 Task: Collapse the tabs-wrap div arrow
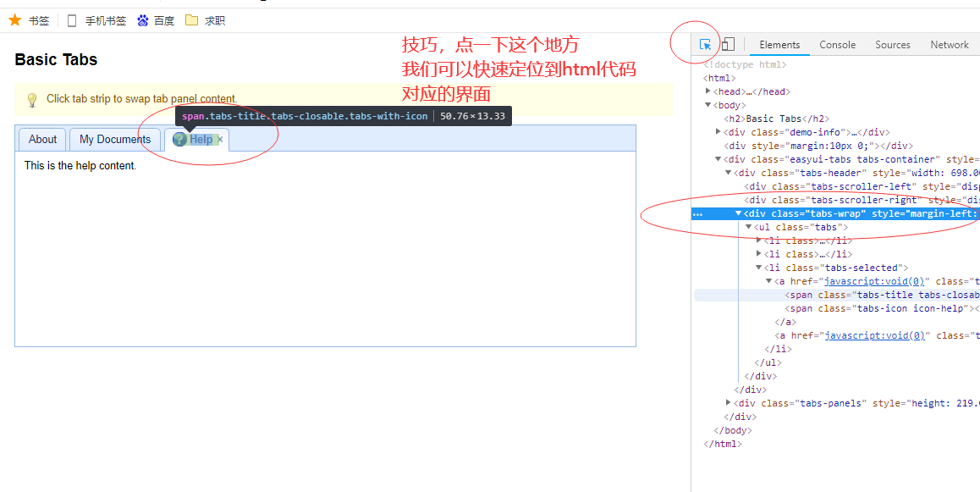pyautogui.click(x=738, y=213)
